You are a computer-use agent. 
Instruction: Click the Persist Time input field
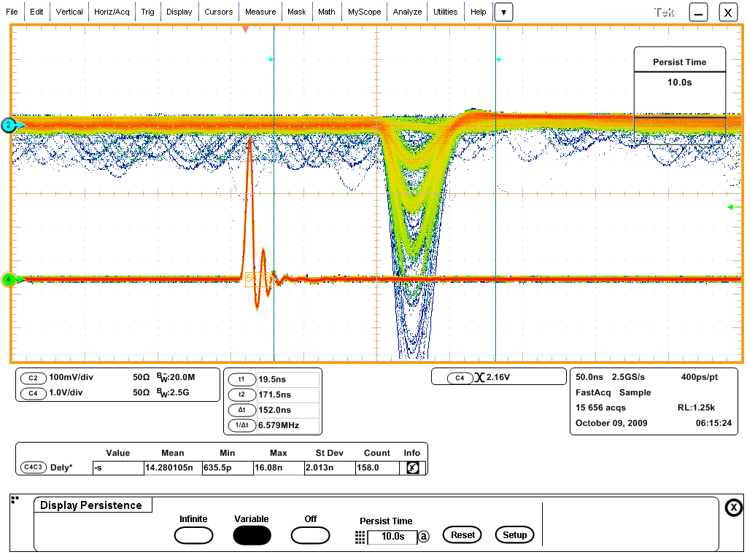click(392, 537)
